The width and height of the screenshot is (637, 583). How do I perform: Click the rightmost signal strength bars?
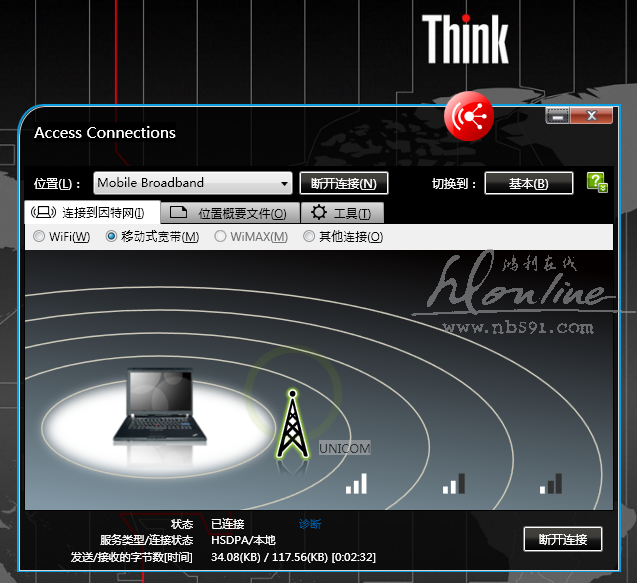(550, 484)
